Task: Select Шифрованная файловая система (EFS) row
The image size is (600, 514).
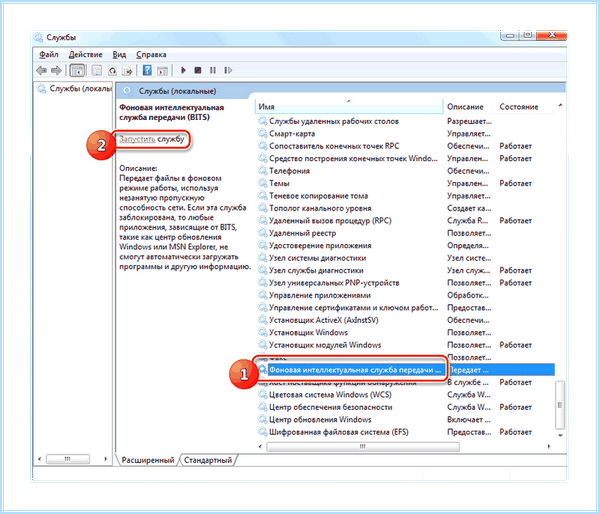Action: tap(406, 432)
